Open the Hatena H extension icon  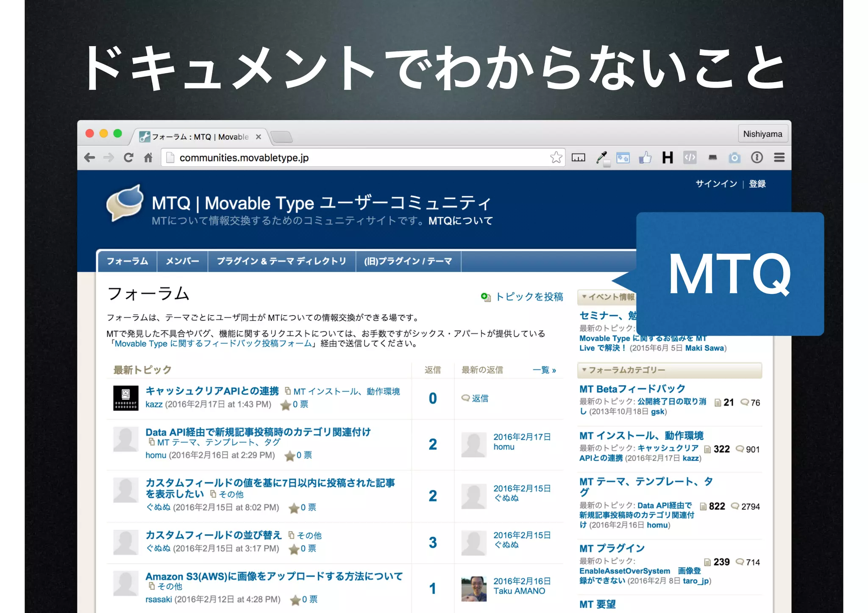[x=668, y=158]
